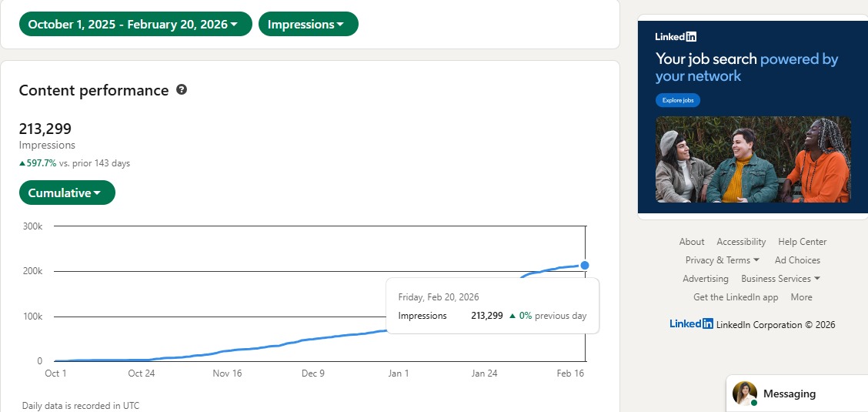Image resolution: width=868 pixels, height=412 pixels.
Task: Go to the Accessibility link
Action: click(x=741, y=242)
